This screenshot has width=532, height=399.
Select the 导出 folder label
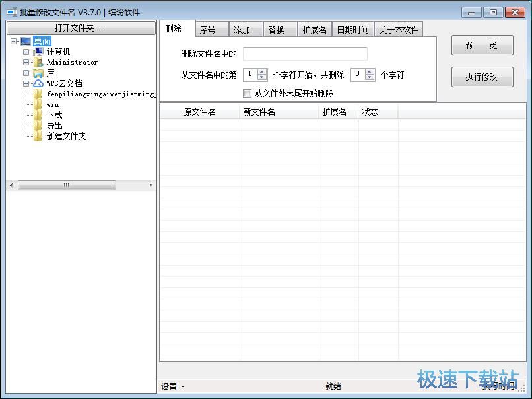[x=55, y=126]
